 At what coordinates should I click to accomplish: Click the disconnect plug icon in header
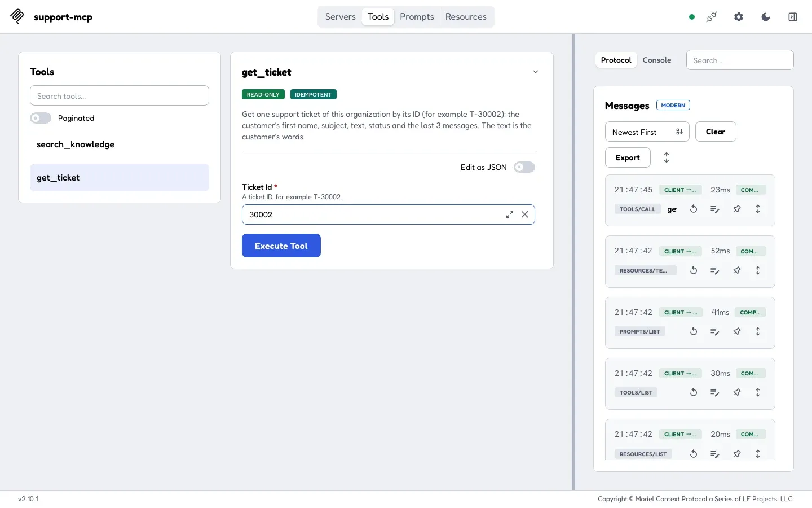tap(712, 17)
